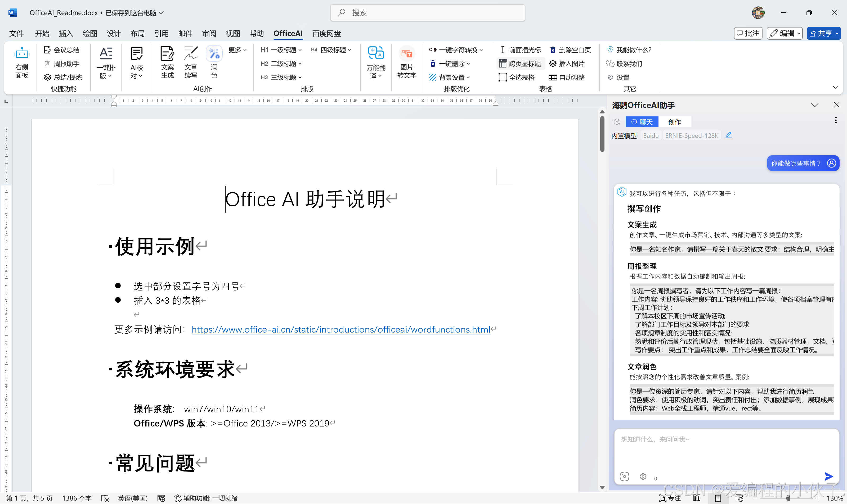Click the send arrow in chat panel
Image resolution: width=847 pixels, height=504 pixels.
(829, 476)
